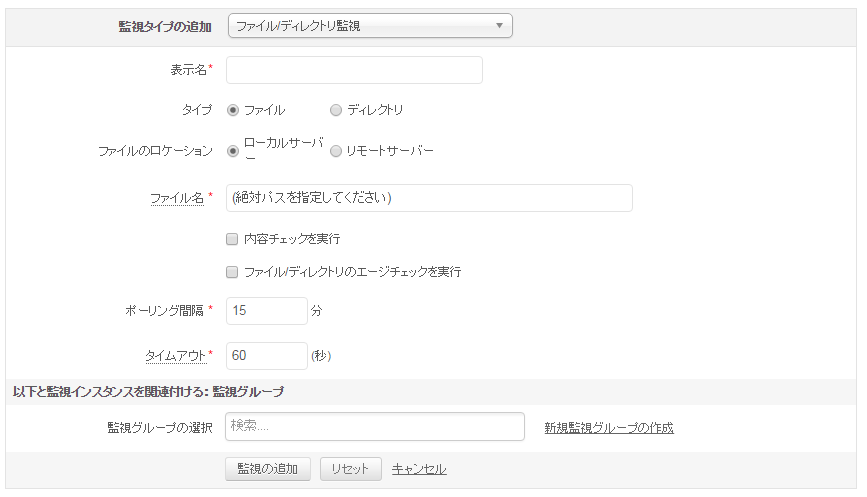
Task: Click the ファイル名 absolute path field
Action: [429, 198]
